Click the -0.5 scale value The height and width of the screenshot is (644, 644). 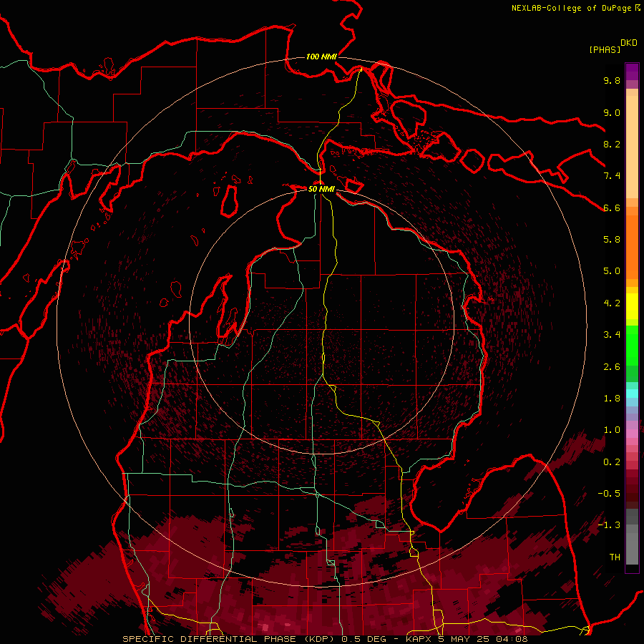[609, 494]
